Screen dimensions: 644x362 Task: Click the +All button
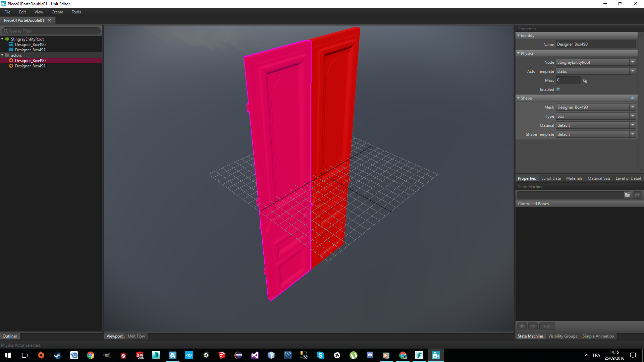(x=547, y=326)
